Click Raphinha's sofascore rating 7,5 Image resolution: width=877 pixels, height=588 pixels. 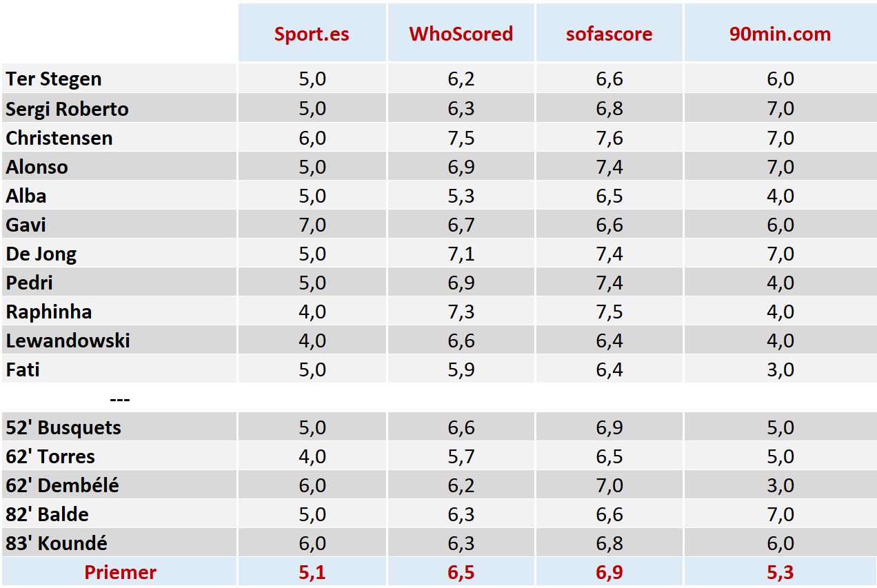[x=609, y=312]
